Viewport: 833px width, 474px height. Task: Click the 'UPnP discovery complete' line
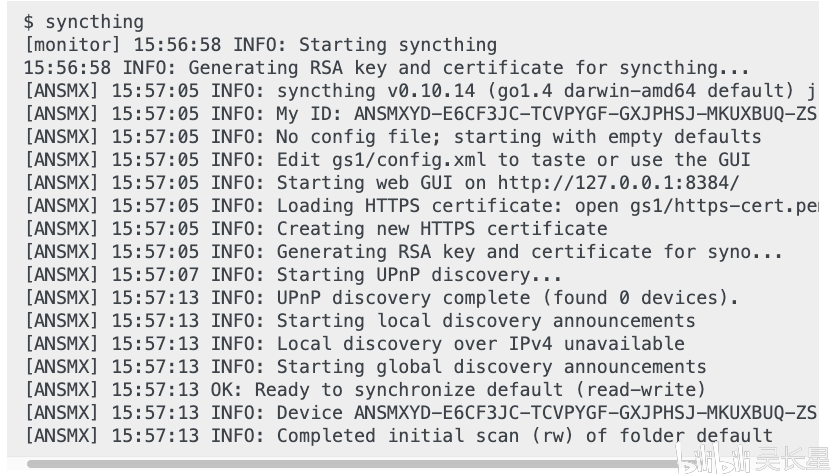(381, 298)
